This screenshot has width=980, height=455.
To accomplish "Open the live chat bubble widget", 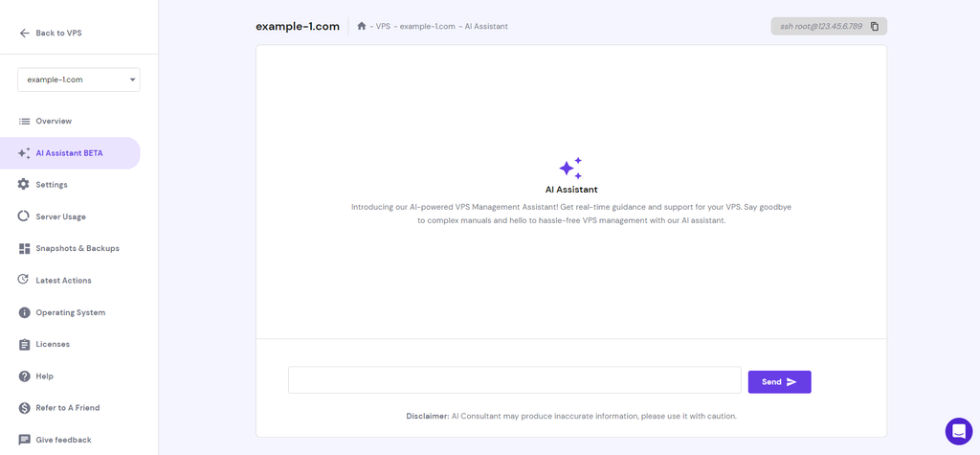I will [959, 431].
